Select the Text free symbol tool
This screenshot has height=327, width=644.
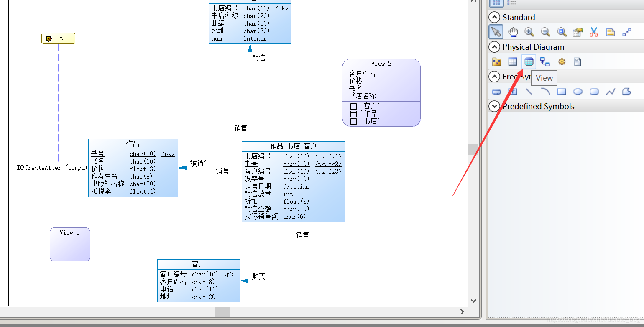pos(513,92)
